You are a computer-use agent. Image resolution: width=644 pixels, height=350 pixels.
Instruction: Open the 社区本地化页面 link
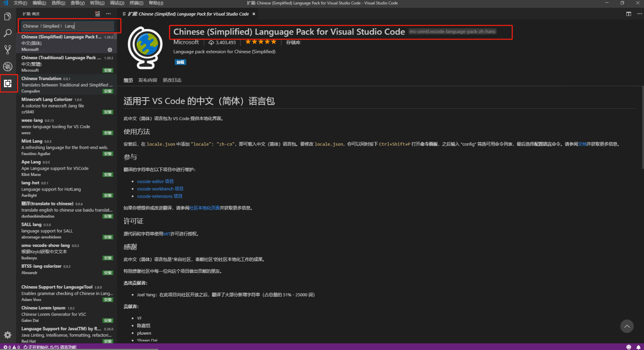tap(205, 208)
